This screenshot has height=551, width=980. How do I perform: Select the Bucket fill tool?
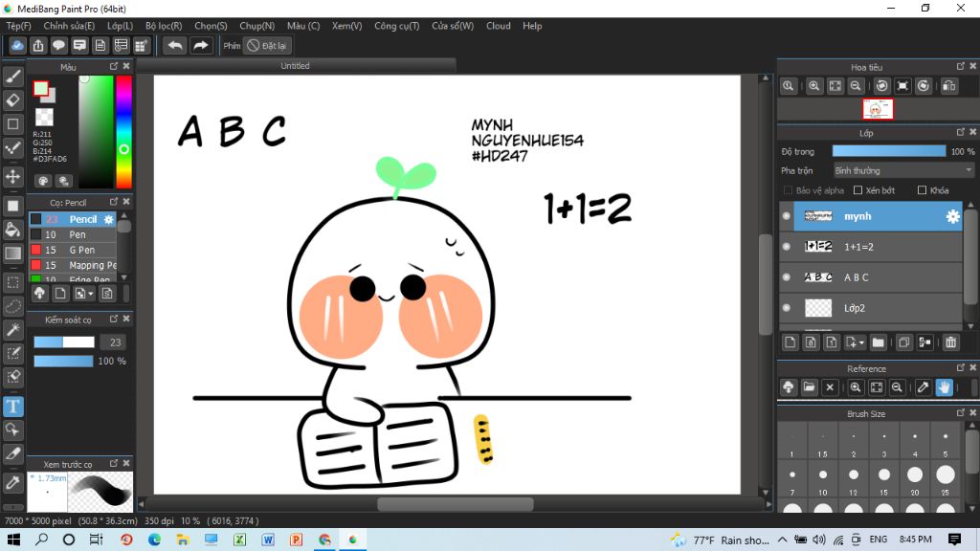(x=13, y=230)
